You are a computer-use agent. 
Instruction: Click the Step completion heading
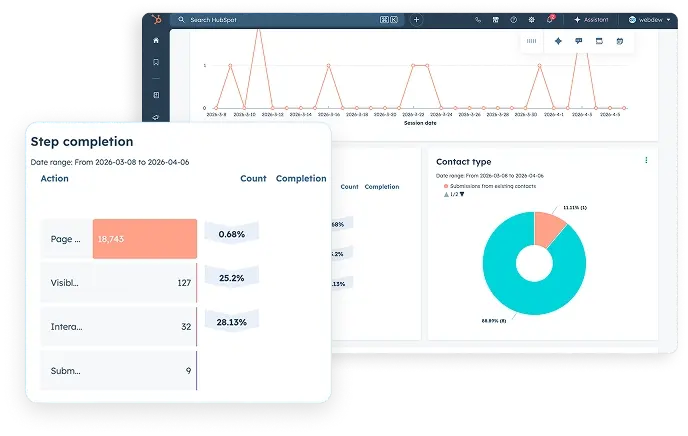click(82, 142)
